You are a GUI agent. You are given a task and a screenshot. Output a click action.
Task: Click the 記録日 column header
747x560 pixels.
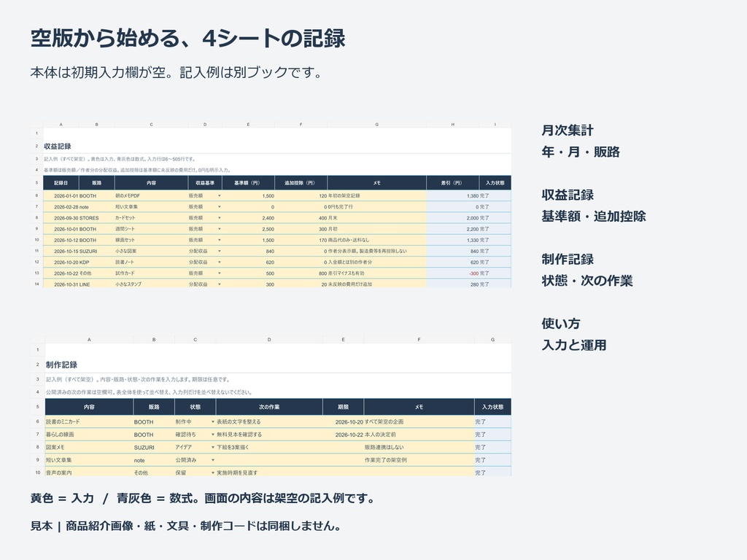pos(61,183)
